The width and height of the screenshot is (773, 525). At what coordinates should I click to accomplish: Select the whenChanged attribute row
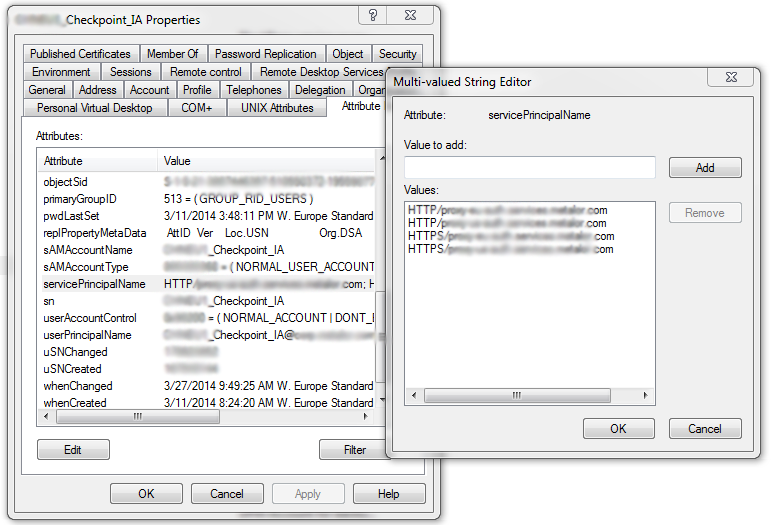[207, 386]
